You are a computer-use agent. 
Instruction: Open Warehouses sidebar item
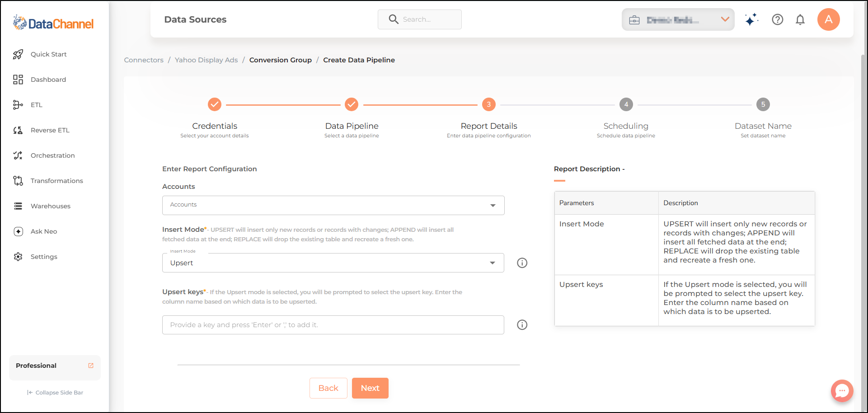(x=51, y=206)
